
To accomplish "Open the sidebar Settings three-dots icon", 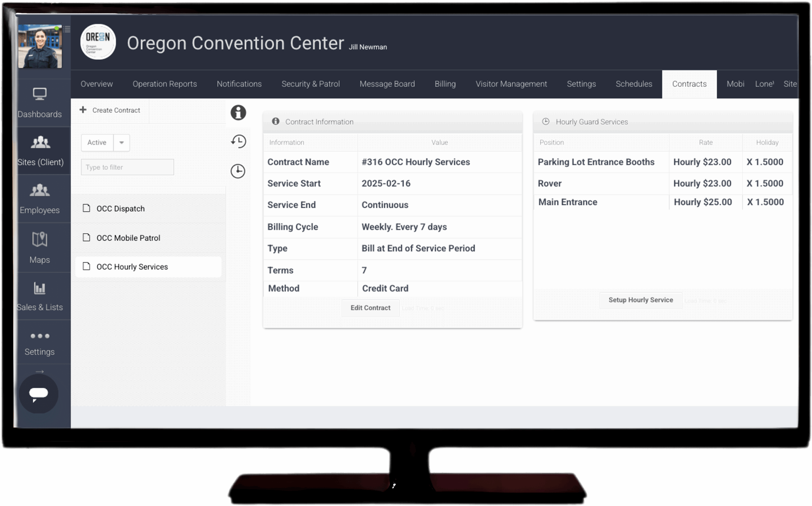I will 40,336.
